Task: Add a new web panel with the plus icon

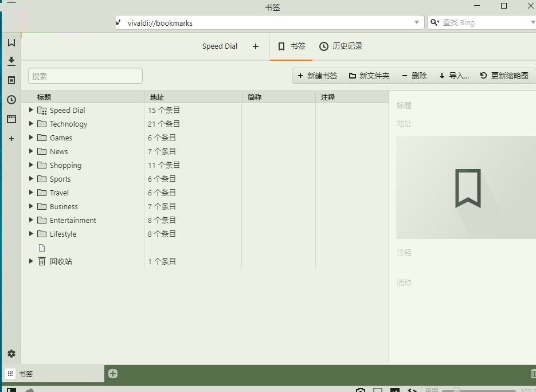Action: (11, 138)
